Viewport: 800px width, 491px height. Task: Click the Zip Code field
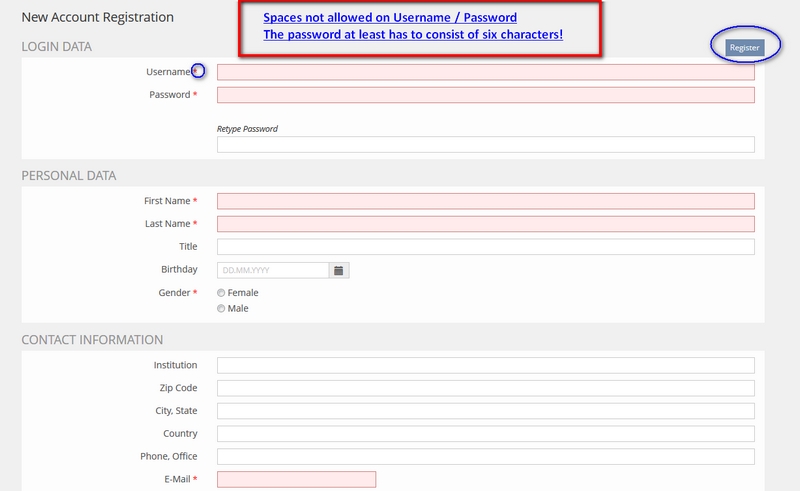click(x=486, y=388)
